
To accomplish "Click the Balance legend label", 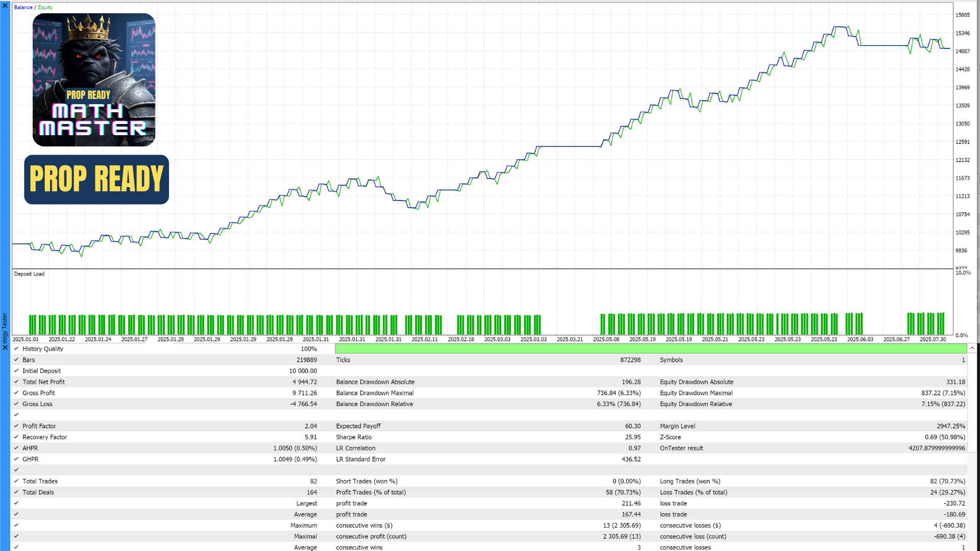I will point(23,7).
